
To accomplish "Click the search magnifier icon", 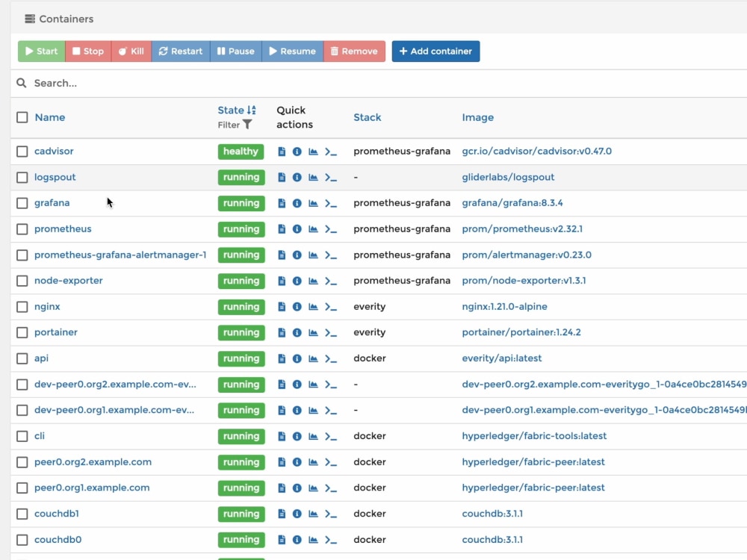I will pyautogui.click(x=21, y=83).
